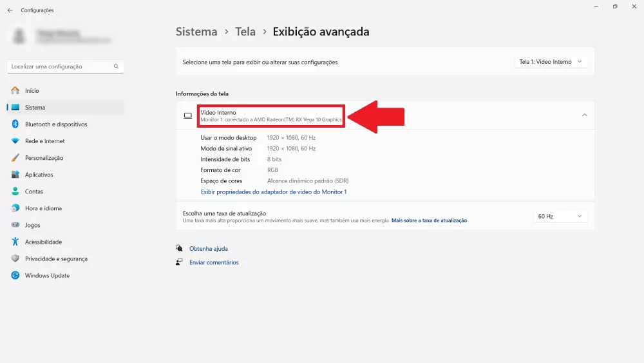Go to Sistema in the sidebar
644x363 pixels.
(35, 108)
